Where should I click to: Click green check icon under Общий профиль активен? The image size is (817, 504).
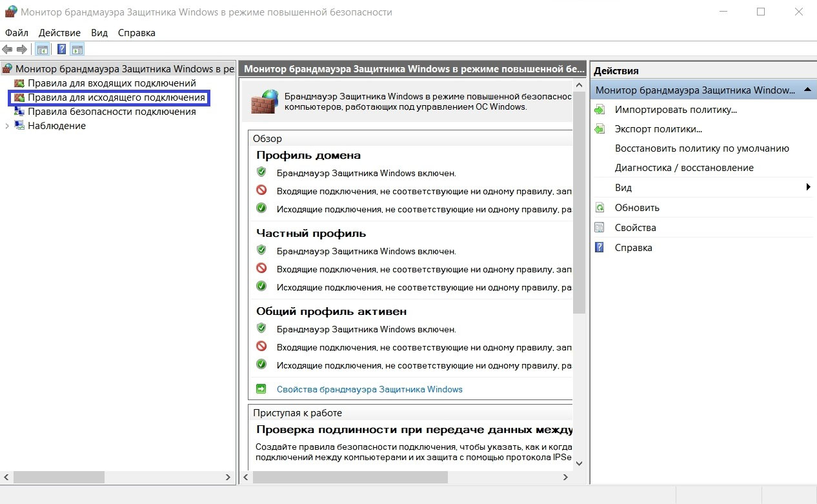pos(261,365)
